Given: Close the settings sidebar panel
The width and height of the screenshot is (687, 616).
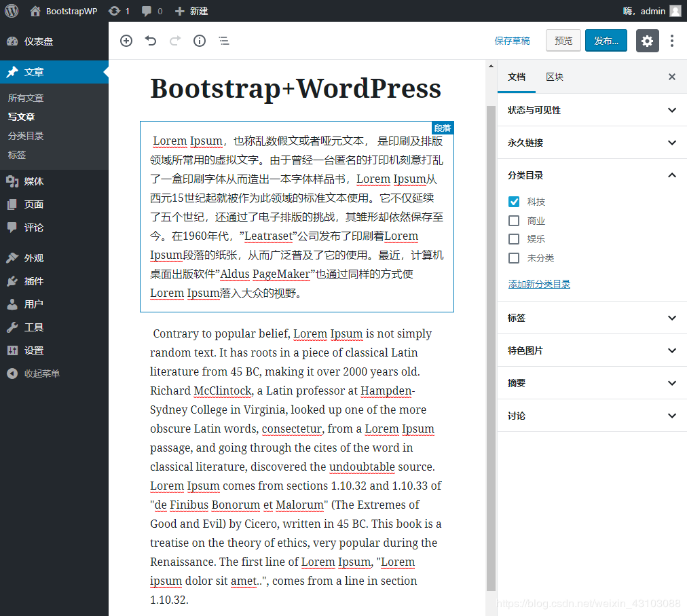Looking at the screenshot, I should (671, 77).
